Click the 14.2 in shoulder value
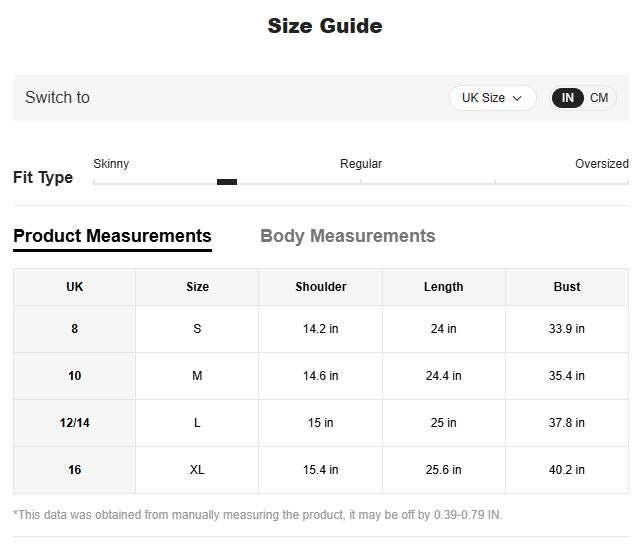This screenshot has width=644, height=546. pos(321,329)
